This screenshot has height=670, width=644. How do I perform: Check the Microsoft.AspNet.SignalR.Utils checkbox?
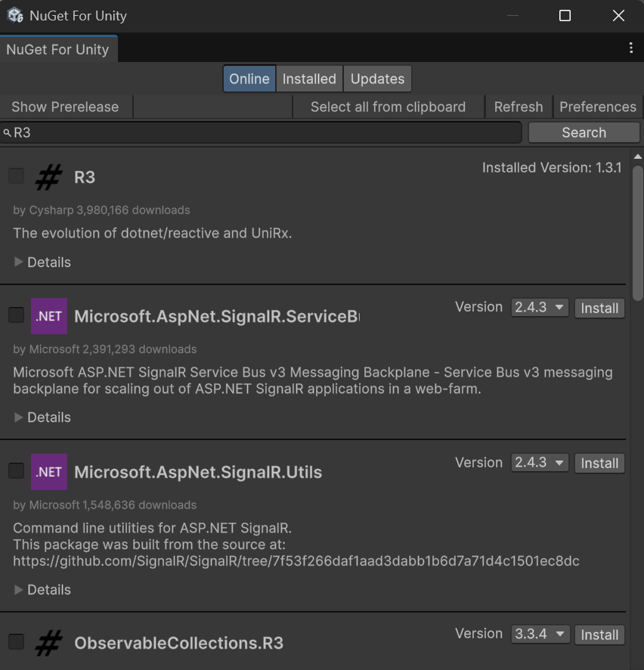click(16, 470)
